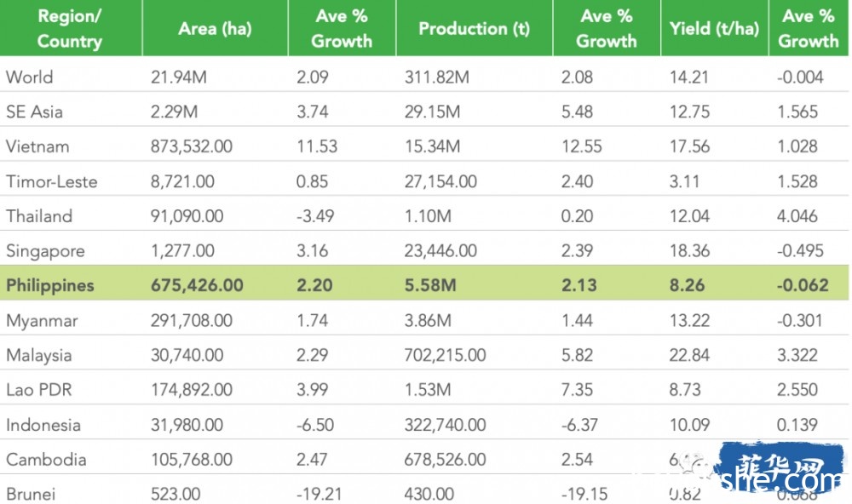Select Myanmar production value "3.86M"
Viewport: 852px width, 504px height.
click(x=428, y=320)
